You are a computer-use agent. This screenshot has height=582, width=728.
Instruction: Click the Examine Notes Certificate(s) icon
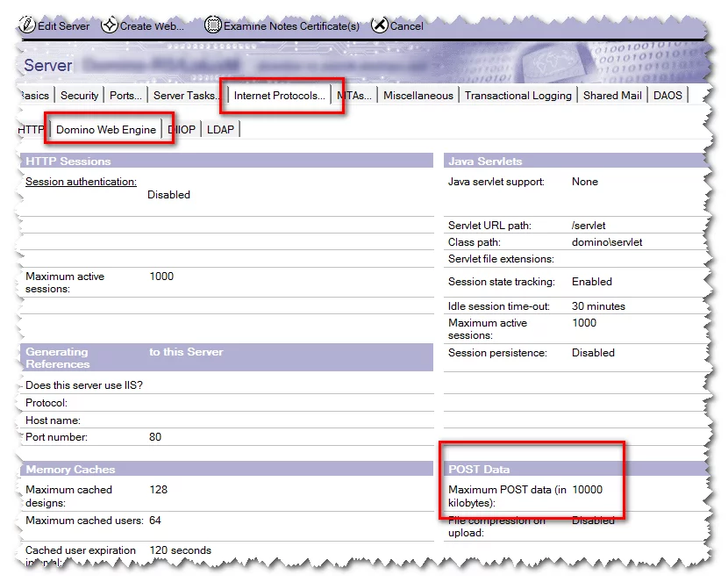[213, 25]
